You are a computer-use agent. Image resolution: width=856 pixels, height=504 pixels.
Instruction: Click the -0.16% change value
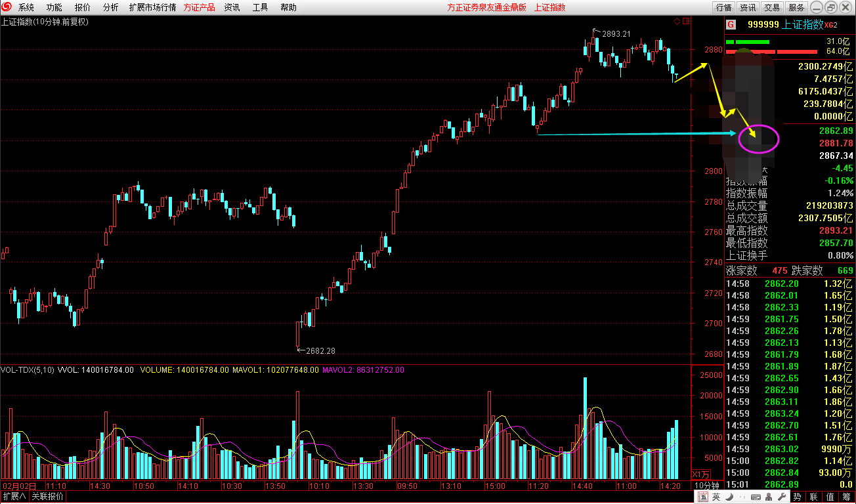[840, 181]
